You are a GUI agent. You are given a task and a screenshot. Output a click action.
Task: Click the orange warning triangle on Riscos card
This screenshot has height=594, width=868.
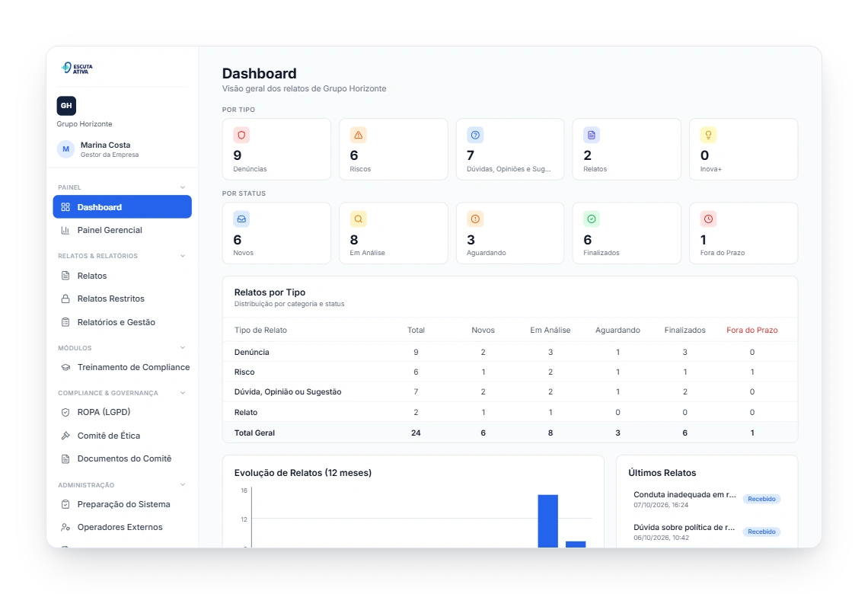click(x=358, y=135)
